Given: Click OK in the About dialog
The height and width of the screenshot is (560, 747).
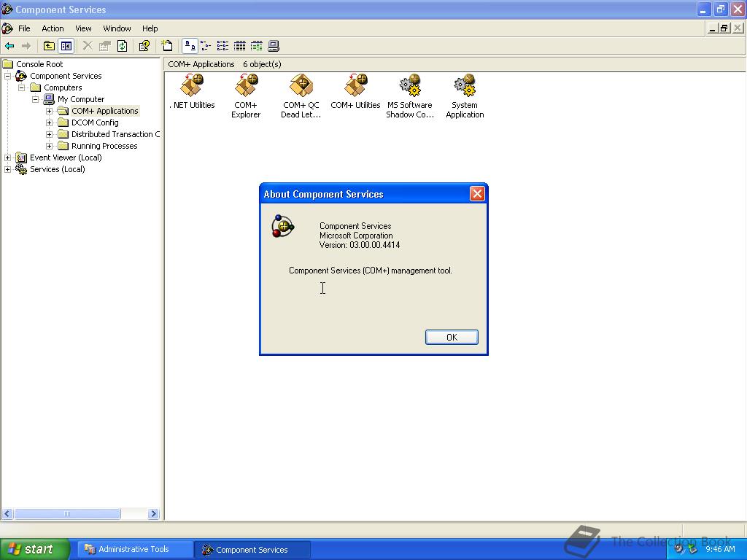Looking at the screenshot, I should pos(452,337).
